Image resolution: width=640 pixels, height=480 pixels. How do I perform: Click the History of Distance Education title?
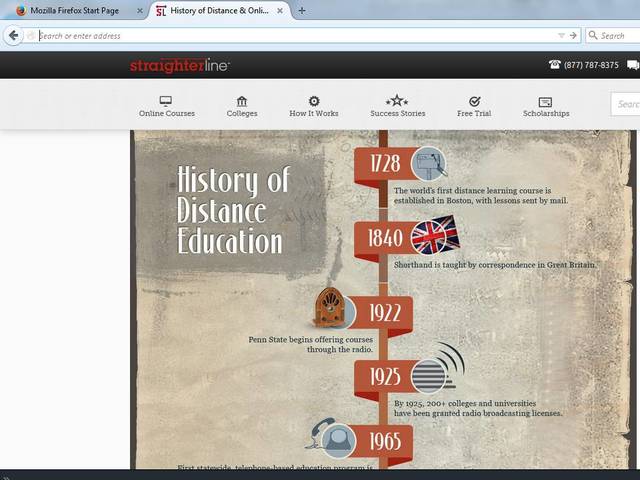pos(233,209)
